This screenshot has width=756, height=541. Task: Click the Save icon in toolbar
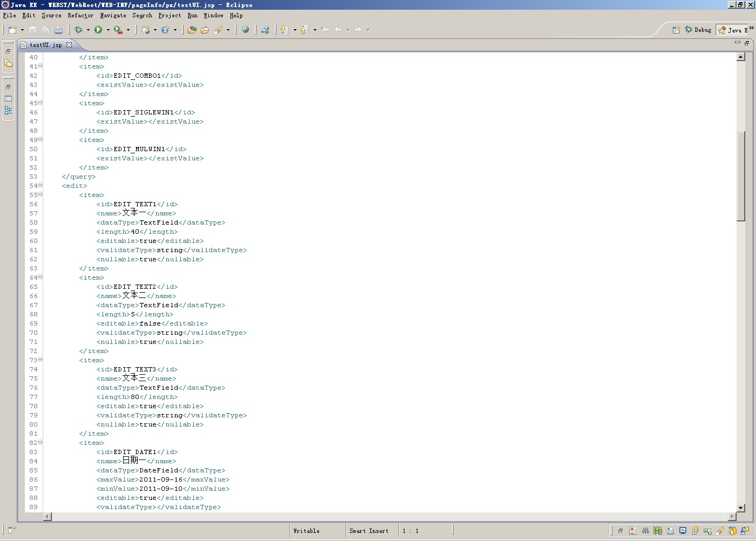pos(32,30)
